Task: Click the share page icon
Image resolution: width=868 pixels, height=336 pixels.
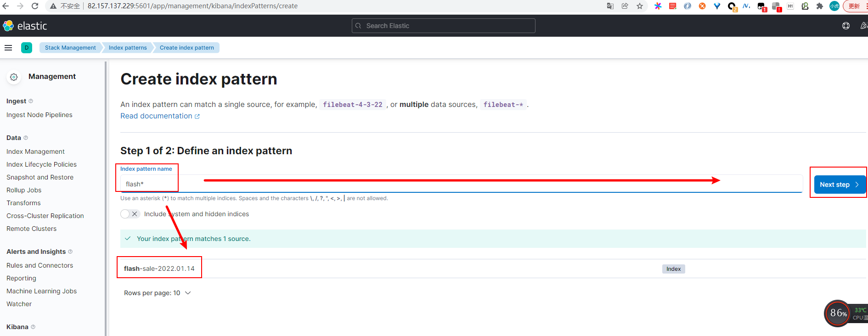Action: [625, 6]
